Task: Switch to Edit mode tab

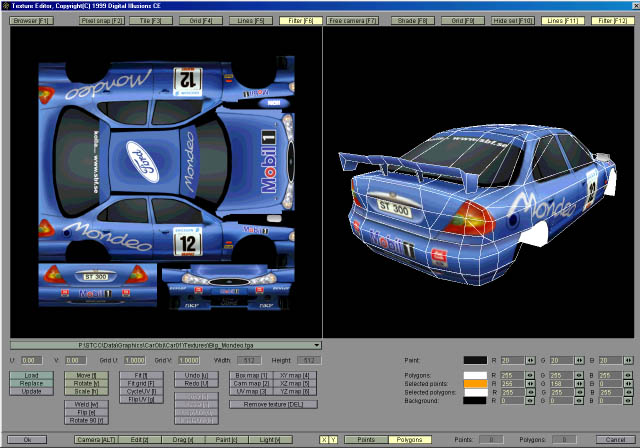Action: pos(140,439)
